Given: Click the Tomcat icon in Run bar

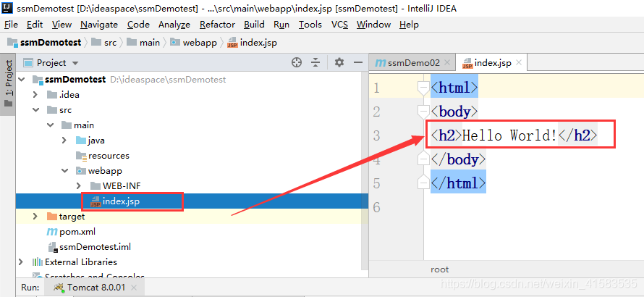Looking at the screenshot, I should pyautogui.click(x=59, y=287).
